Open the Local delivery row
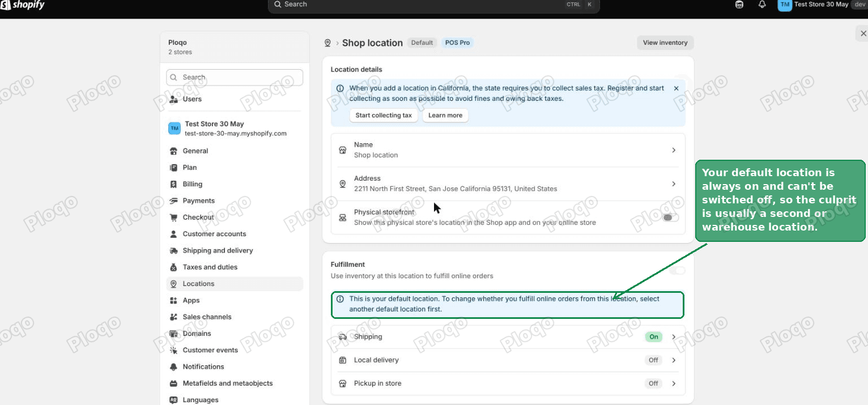868x405 pixels. coord(508,360)
